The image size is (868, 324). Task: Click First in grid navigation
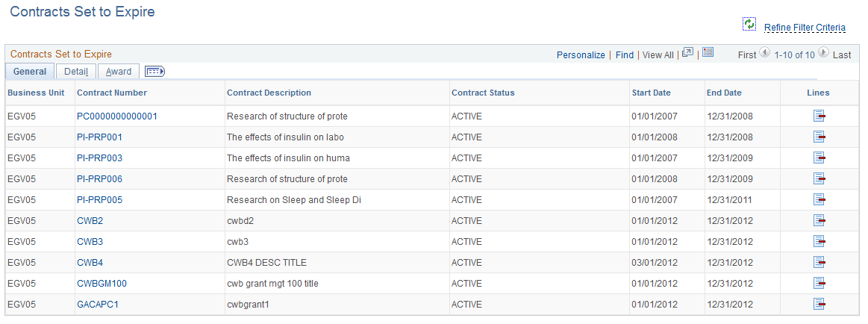click(747, 54)
